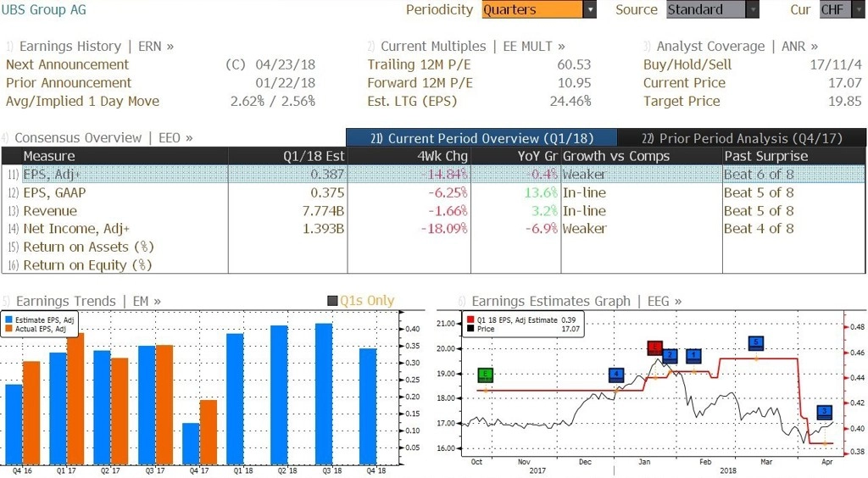The height and width of the screenshot is (478, 868).
Task: Click Current Price value 17.07
Action: pos(845,83)
